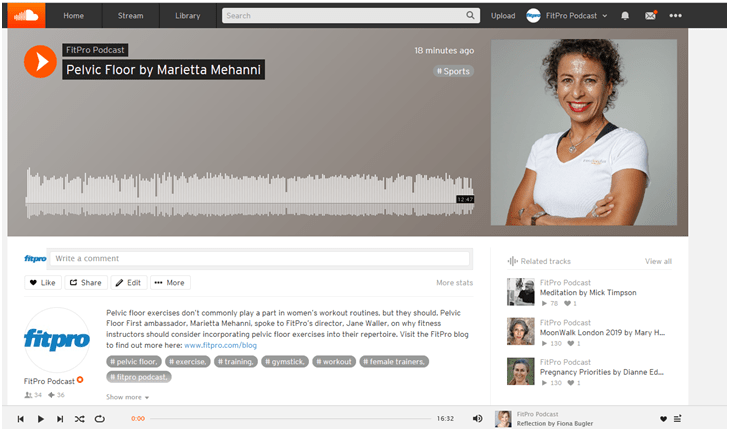Open the notifications bell
This screenshot has width=729, height=431.
point(625,15)
